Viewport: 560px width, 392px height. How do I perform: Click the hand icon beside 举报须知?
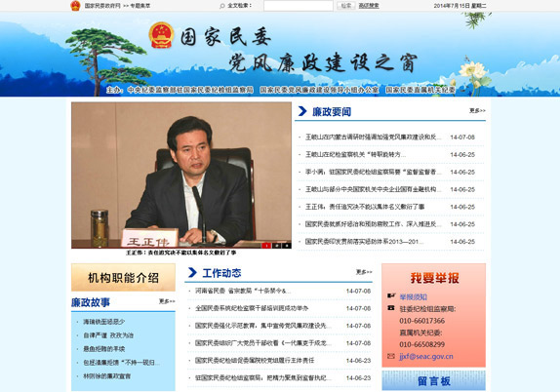[391, 295]
